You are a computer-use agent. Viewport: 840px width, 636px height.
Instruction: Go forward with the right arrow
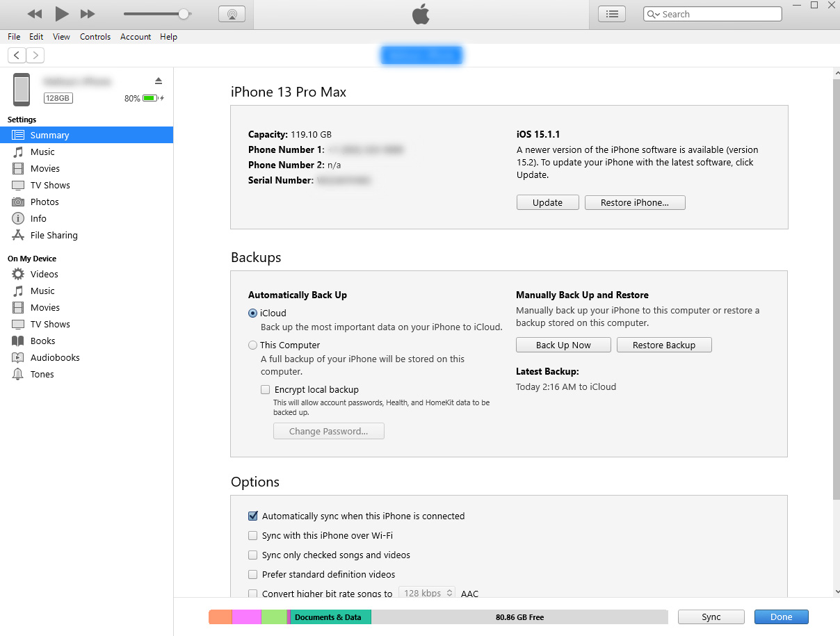click(35, 56)
